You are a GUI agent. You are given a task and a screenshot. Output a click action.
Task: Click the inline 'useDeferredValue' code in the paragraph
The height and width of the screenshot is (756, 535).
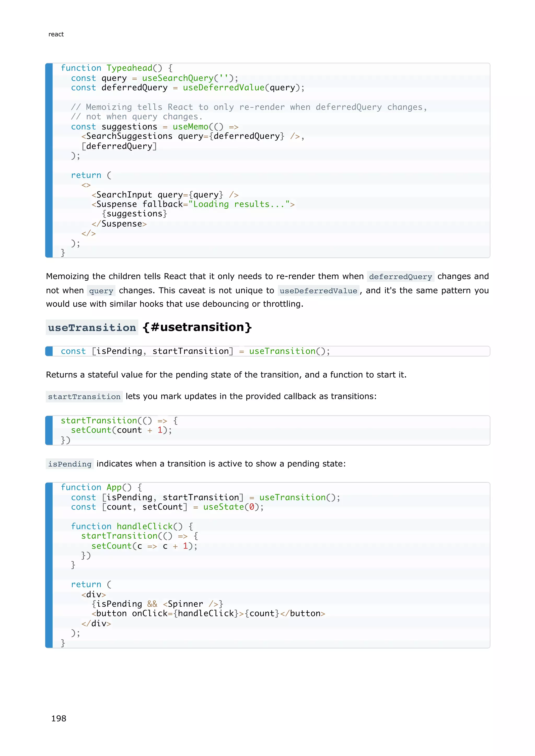318,291
